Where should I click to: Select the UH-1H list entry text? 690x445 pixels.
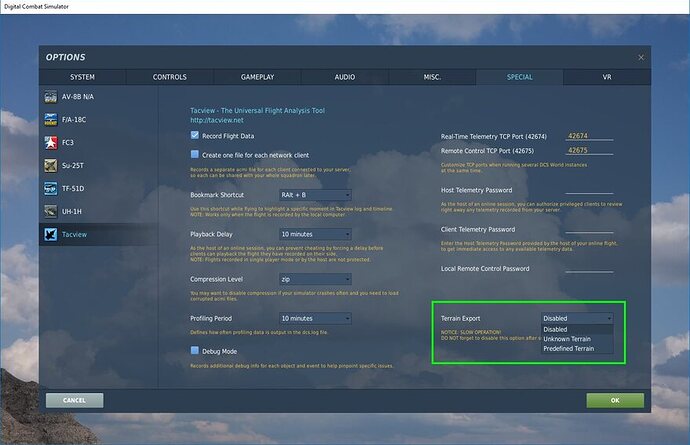pyautogui.click(x=72, y=211)
